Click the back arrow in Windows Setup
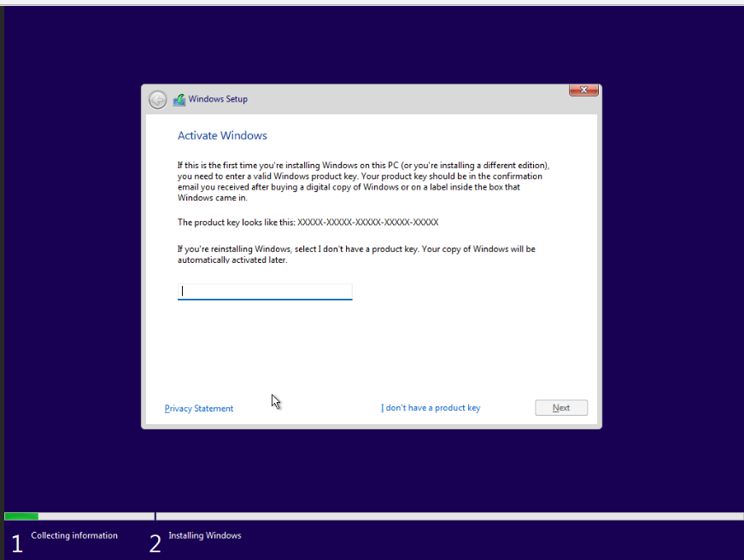This screenshot has height=560, width=744. tap(157, 100)
